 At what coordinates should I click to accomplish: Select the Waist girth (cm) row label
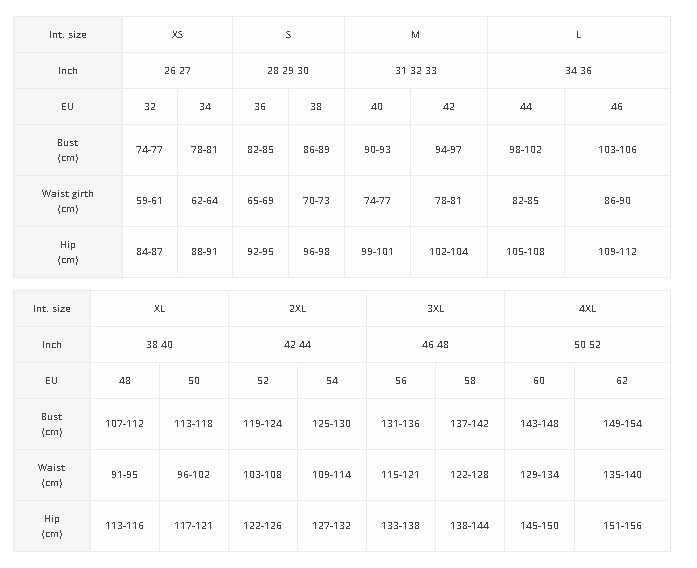[68, 201]
